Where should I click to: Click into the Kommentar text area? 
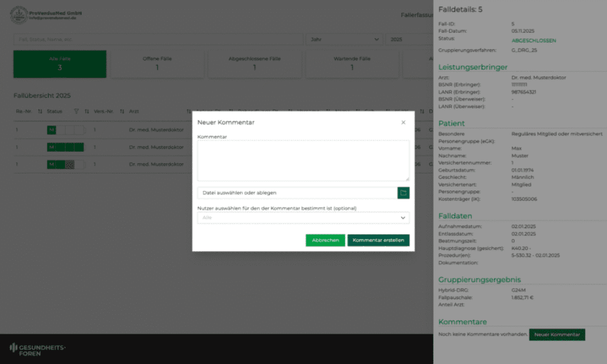[x=303, y=161]
